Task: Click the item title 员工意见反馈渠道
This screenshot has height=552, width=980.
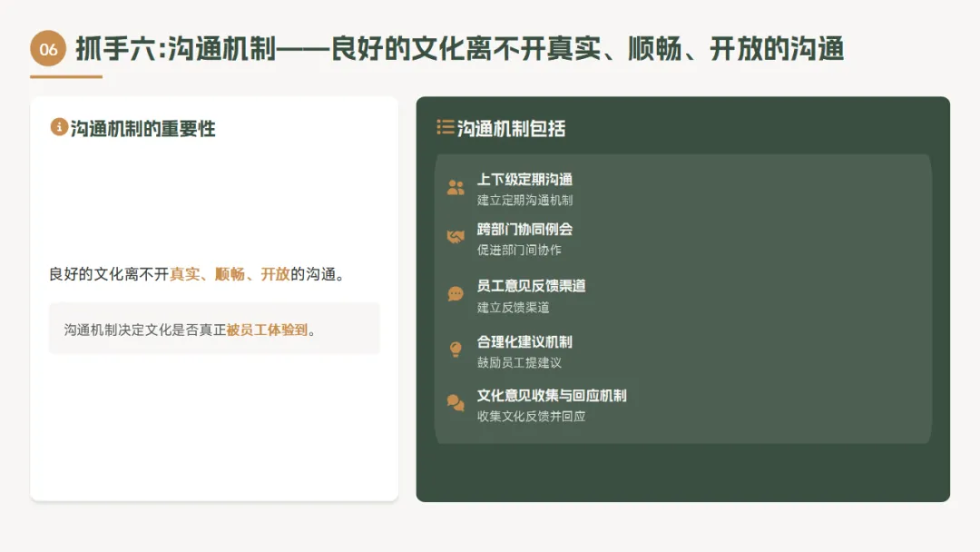Action: point(531,286)
